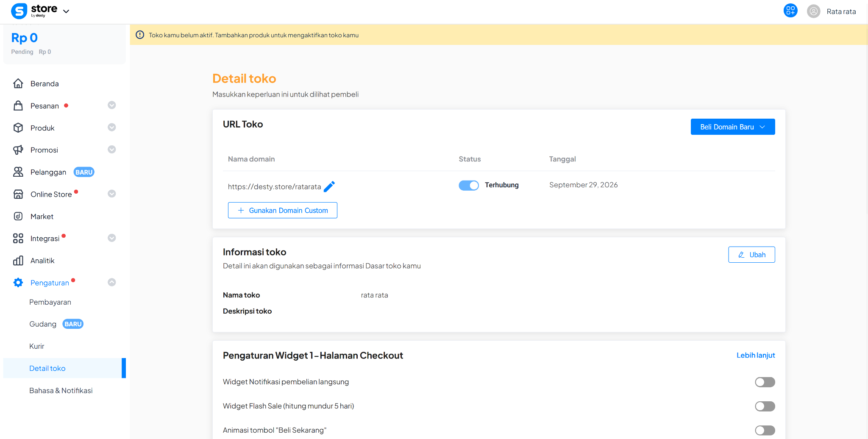Enable Widget Flash Sale toggle
Viewport: 868px width, 439px height.
click(x=765, y=406)
